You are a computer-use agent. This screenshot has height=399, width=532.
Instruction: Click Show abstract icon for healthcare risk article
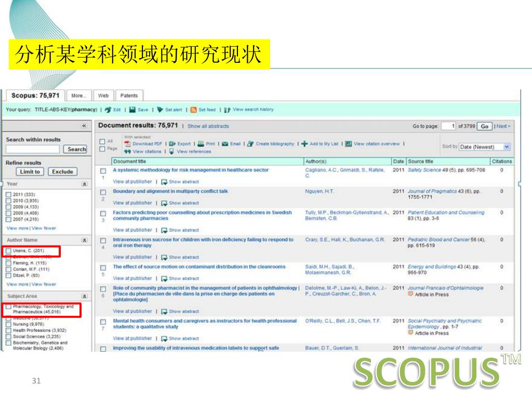tap(164, 182)
